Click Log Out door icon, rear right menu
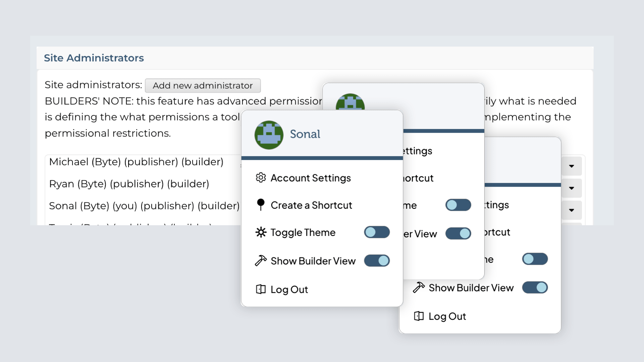This screenshot has height=362, width=644. click(419, 316)
